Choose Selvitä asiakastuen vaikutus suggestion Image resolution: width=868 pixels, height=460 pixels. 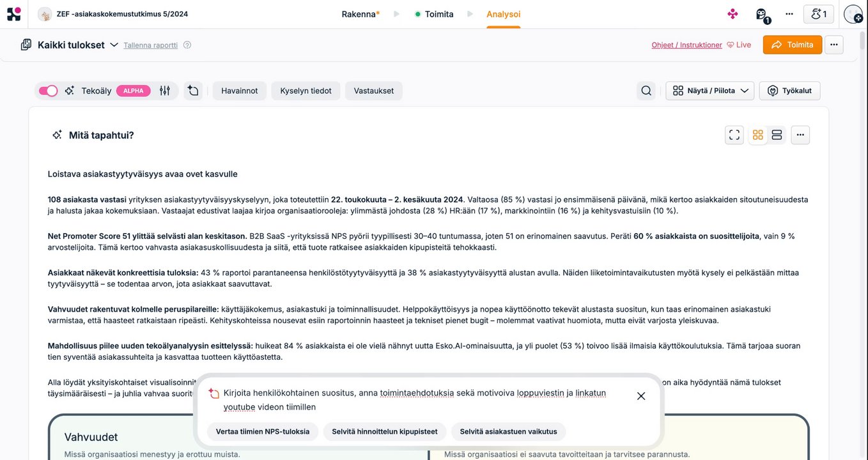click(509, 431)
